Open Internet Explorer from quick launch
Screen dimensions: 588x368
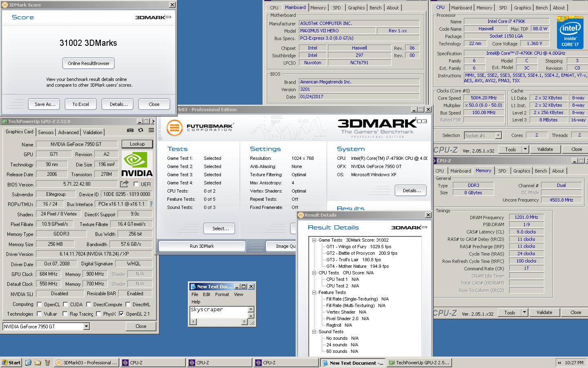point(28,362)
